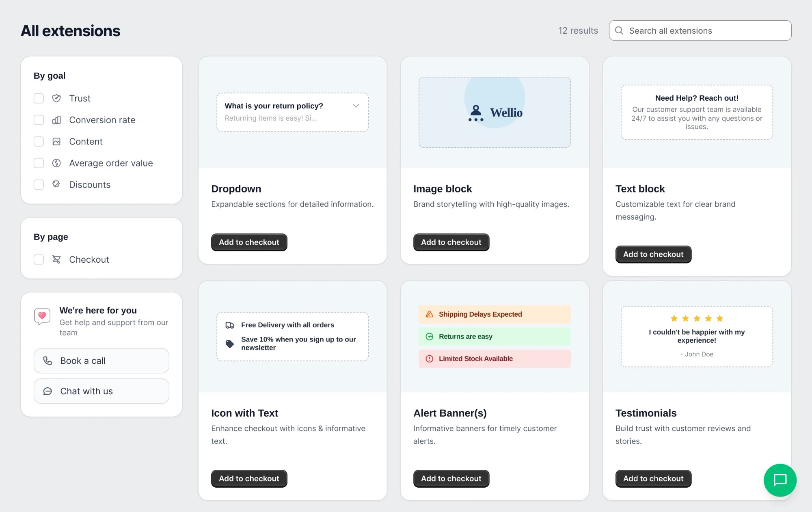Tick the Conversion rate filter checkbox

pos(39,120)
